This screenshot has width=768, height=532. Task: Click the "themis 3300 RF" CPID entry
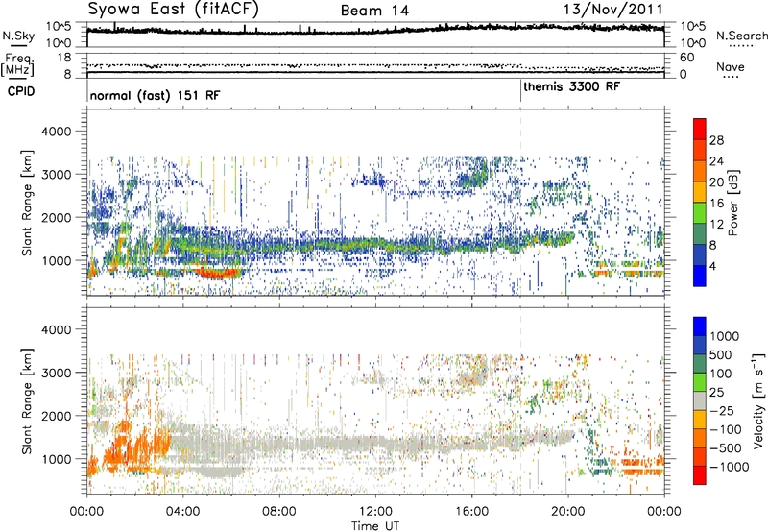[571, 86]
